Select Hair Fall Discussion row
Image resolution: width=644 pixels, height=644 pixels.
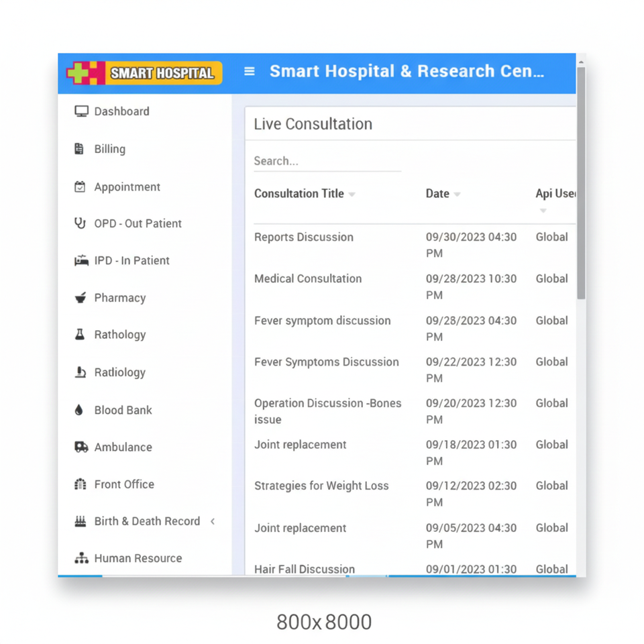pos(305,569)
